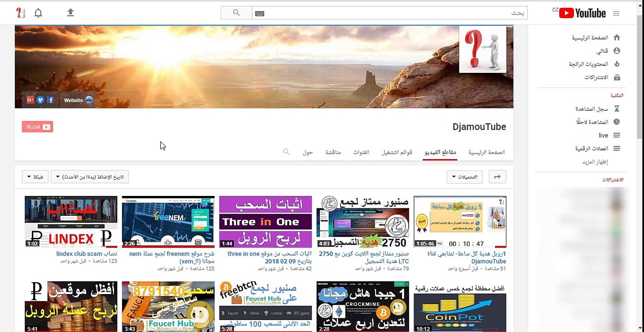Click the Facebook icon on channel banner
Viewport: 644px width, 332px height.
coord(50,100)
